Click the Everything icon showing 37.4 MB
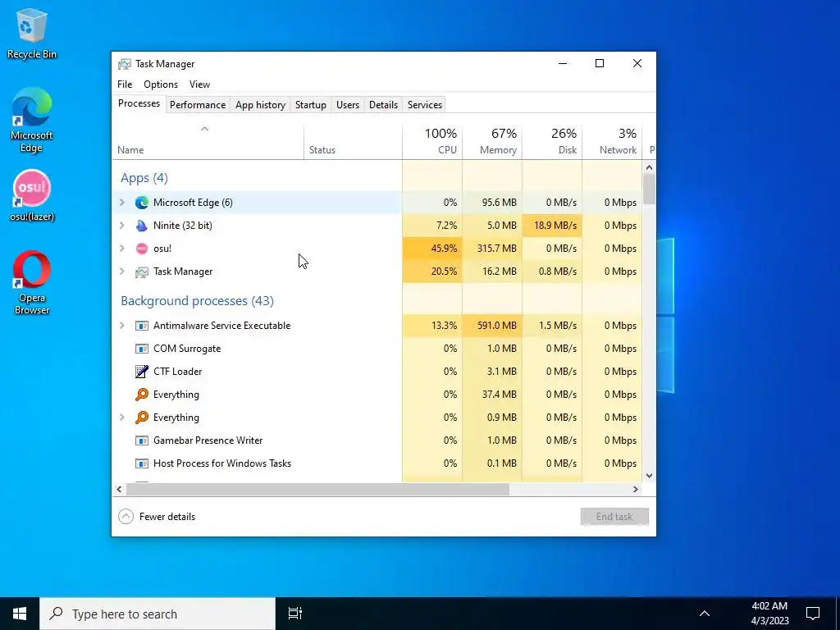The image size is (840, 630). pyautogui.click(x=141, y=395)
